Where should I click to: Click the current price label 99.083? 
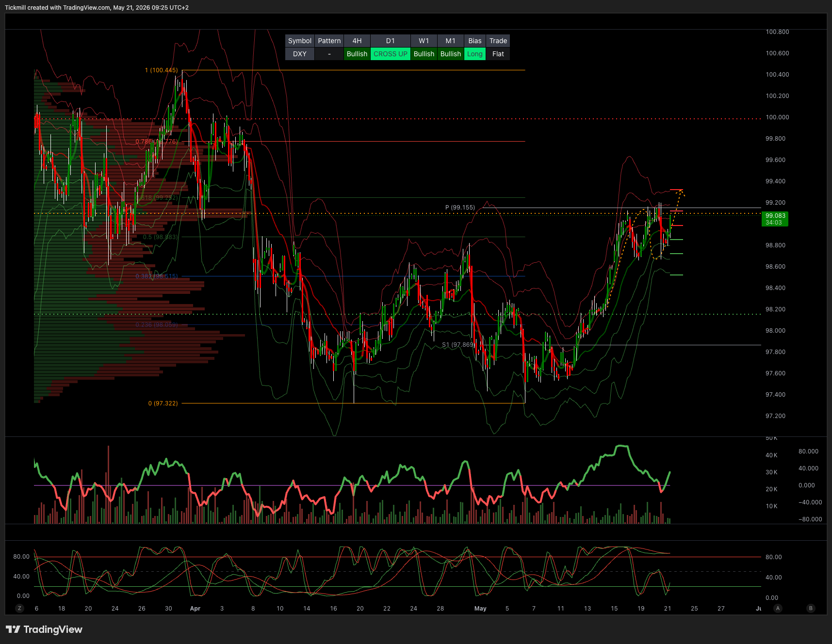[775, 219]
